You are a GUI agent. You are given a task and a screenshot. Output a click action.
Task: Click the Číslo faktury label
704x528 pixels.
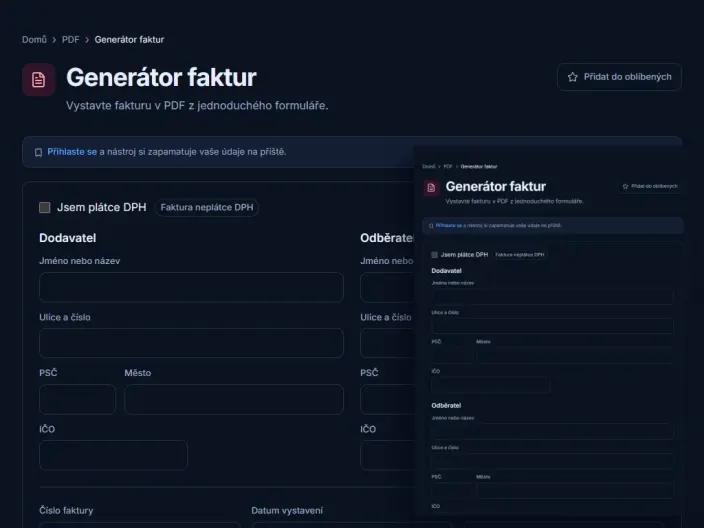coord(66,510)
